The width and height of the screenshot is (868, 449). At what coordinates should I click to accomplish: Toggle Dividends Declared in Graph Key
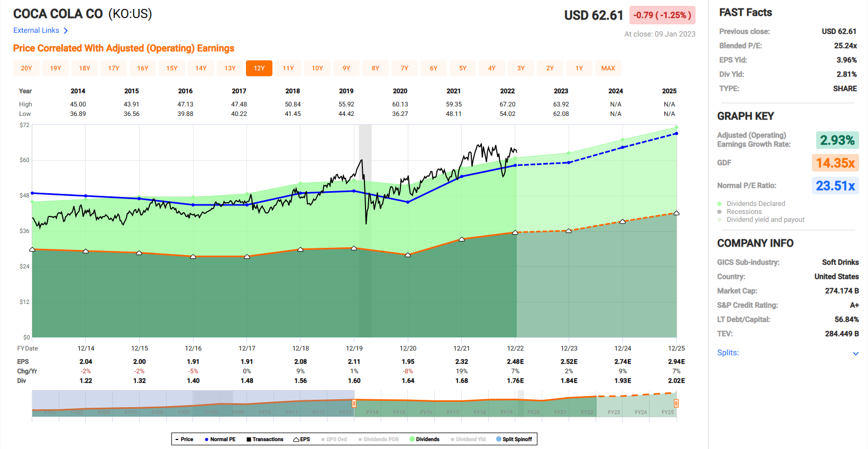coord(751,204)
